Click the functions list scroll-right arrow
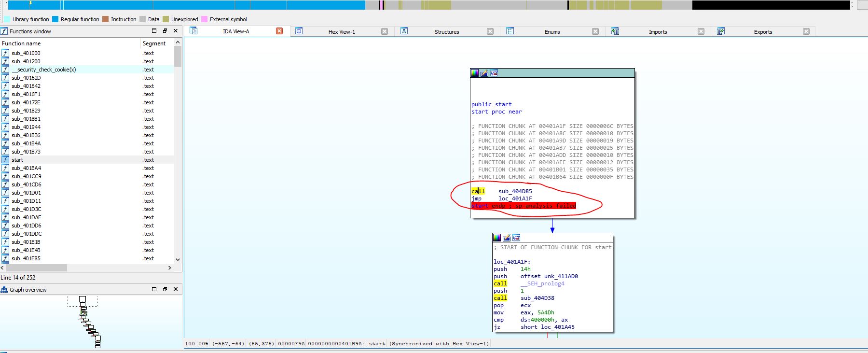 [169, 268]
